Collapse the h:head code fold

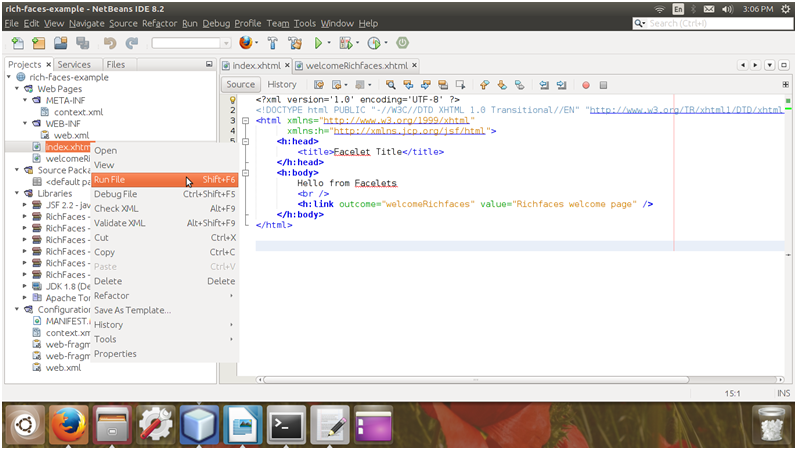tap(246, 141)
